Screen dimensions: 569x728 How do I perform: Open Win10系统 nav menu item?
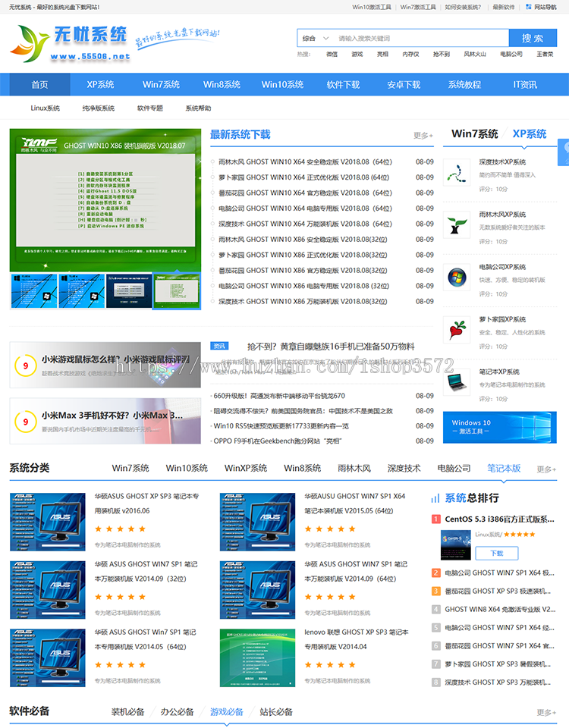tap(282, 84)
